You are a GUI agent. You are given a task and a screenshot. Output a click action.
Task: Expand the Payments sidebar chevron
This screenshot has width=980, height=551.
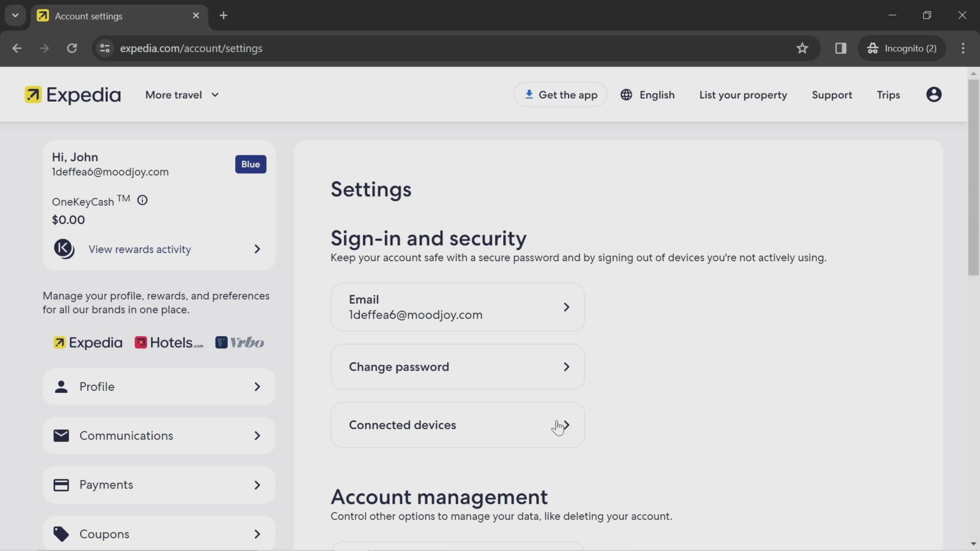pos(257,485)
